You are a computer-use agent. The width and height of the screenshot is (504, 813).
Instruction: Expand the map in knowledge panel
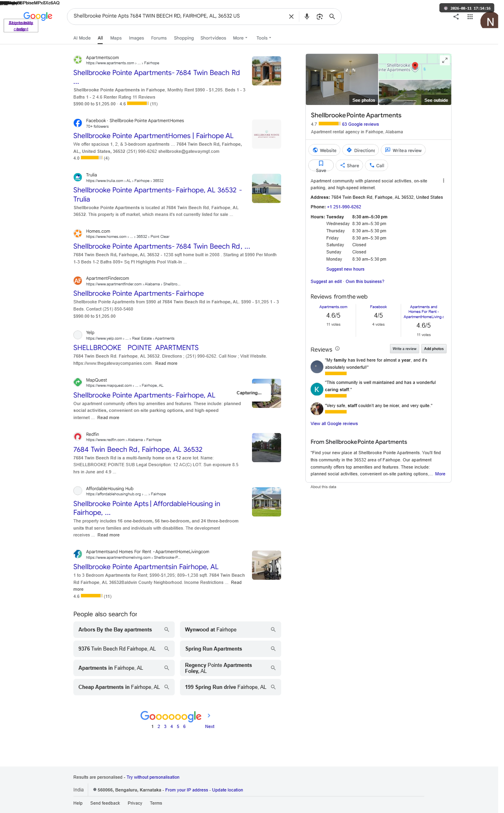(x=445, y=60)
